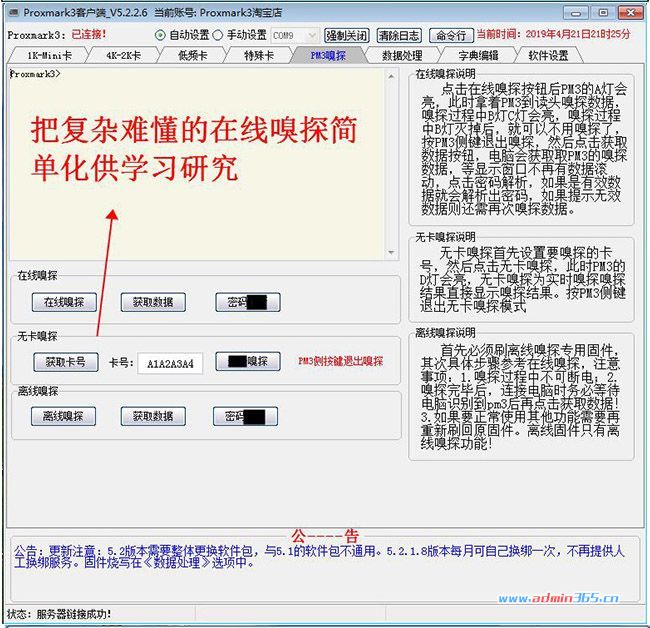Click the log scrollbar down arrow
The width and height of the screenshot is (650, 628).
point(391,252)
